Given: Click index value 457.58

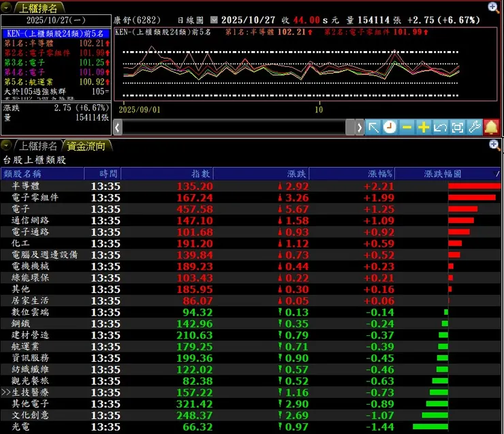Looking at the screenshot, I should [x=195, y=209].
